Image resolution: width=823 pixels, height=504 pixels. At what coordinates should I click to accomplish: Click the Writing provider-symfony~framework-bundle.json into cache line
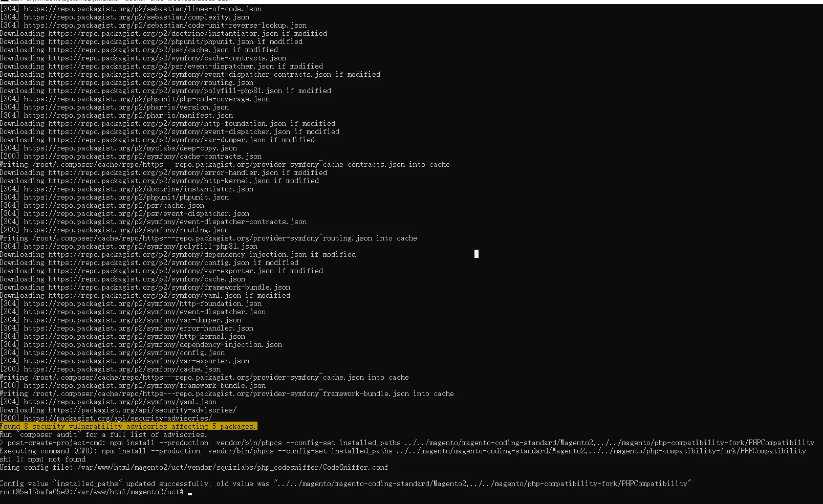click(227, 393)
